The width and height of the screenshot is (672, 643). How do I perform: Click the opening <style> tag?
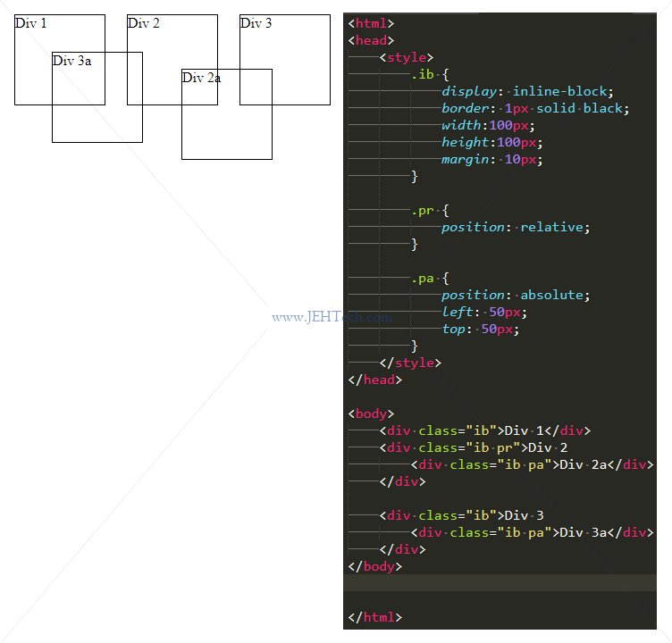point(407,57)
